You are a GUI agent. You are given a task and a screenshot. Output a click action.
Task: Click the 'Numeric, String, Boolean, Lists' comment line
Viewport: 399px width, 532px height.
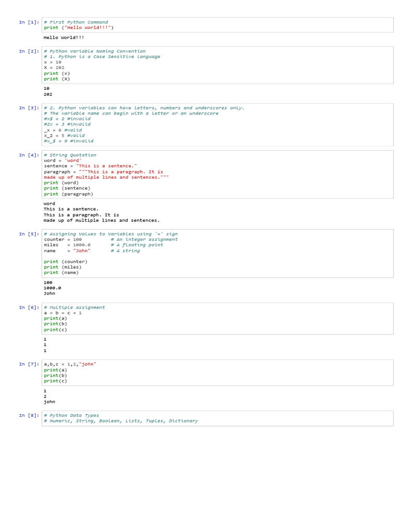click(121, 421)
